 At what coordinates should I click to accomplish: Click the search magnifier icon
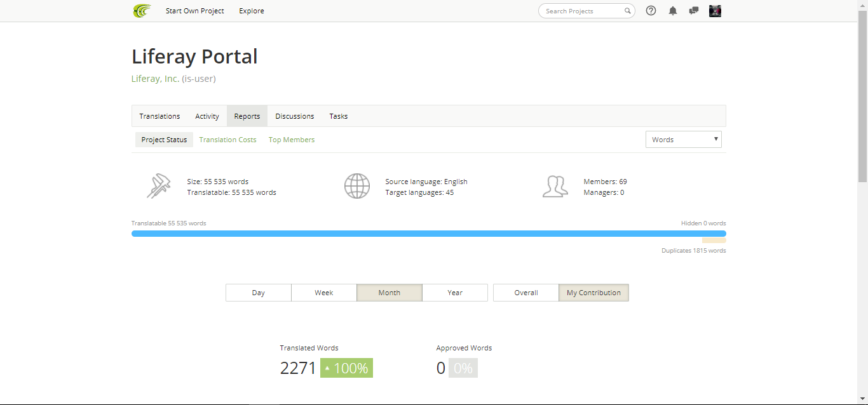coord(627,11)
